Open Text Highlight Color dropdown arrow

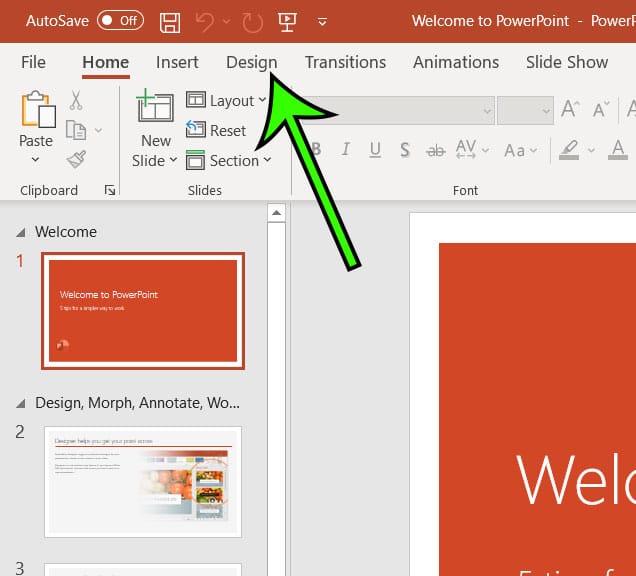point(591,150)
